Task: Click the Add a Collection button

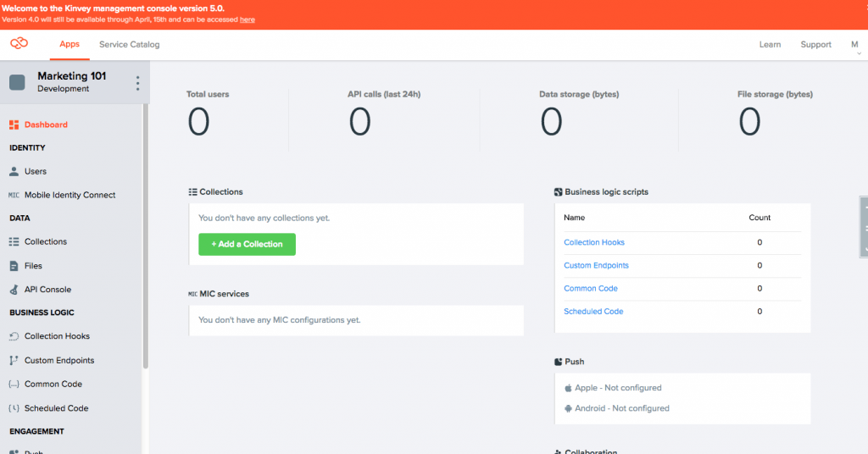Action: point(247,244)
